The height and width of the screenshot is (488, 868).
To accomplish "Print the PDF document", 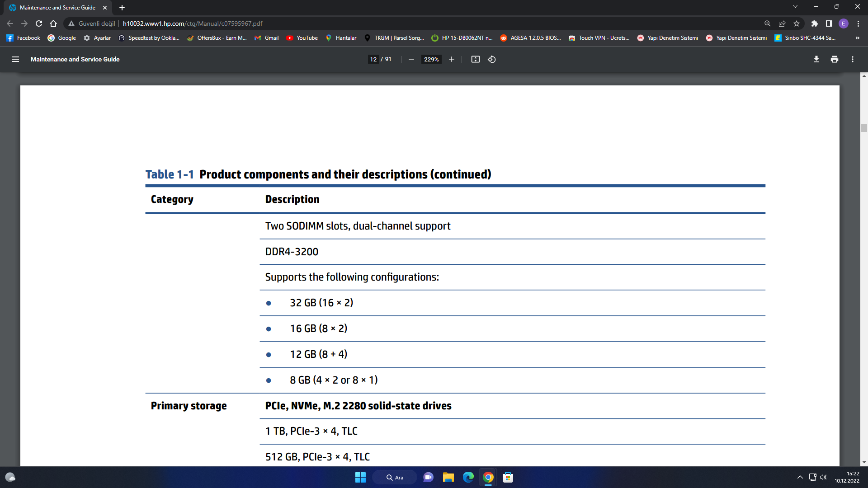I will (835, 59).
